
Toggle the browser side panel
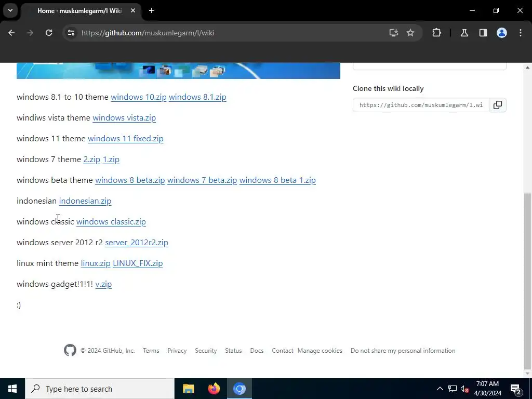pos(483,33)
